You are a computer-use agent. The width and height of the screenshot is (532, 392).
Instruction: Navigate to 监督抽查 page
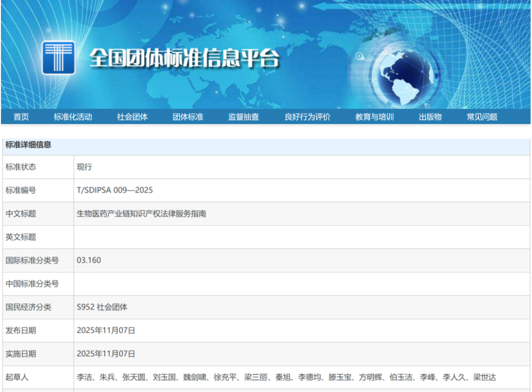click(x=243, y=117)
